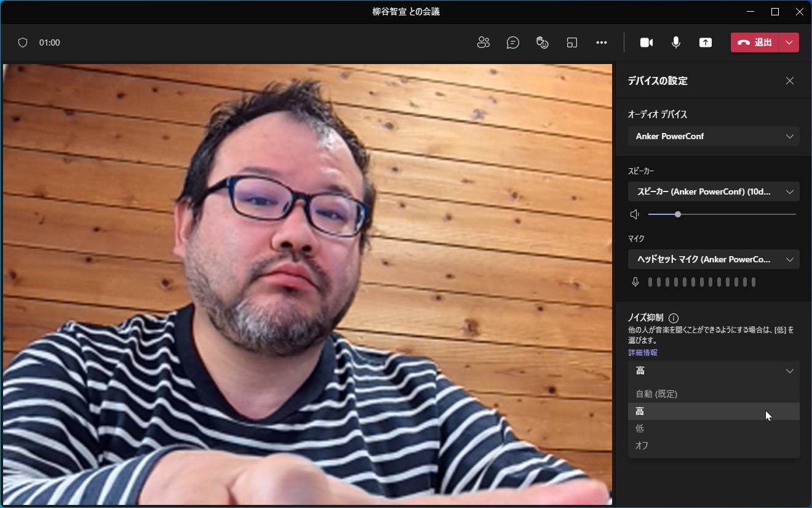Maximize the Teams meeting window
The width and height of the screenshot is (812, 508).
tap(775, 12)
